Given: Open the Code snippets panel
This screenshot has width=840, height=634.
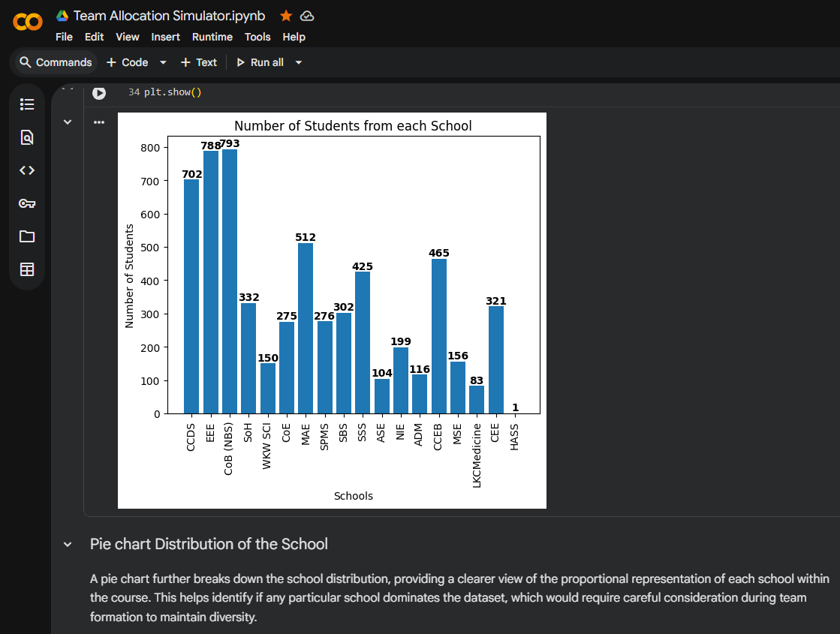Looking at the screenshot, I should pyautogui.click(x=27, y=170).
